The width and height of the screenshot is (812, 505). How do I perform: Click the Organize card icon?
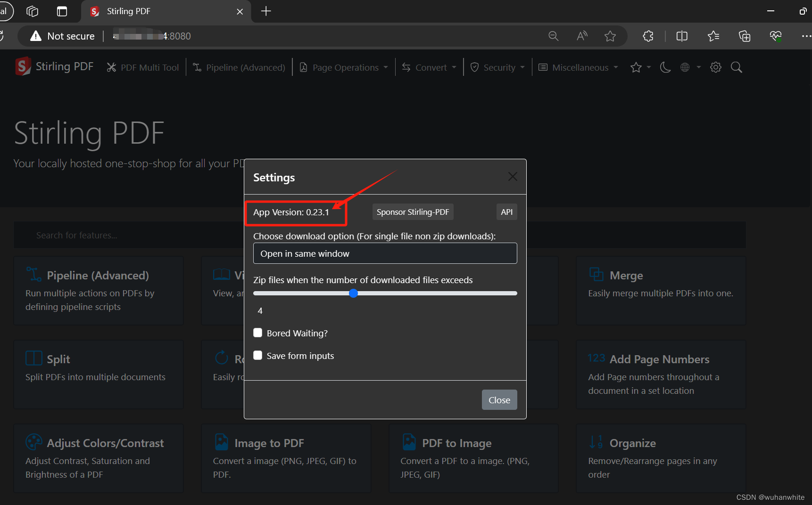click(596, 442)
